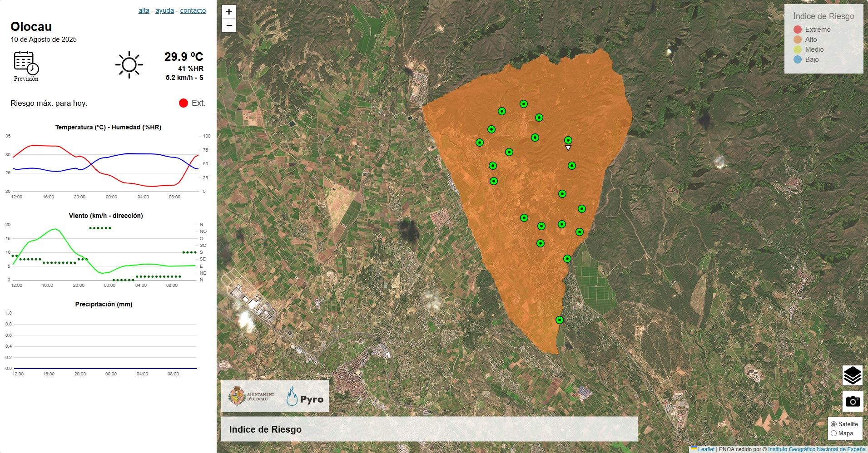Open the map layers icon
This screenshot has width=868, height=453.
(x=853, y=375)
